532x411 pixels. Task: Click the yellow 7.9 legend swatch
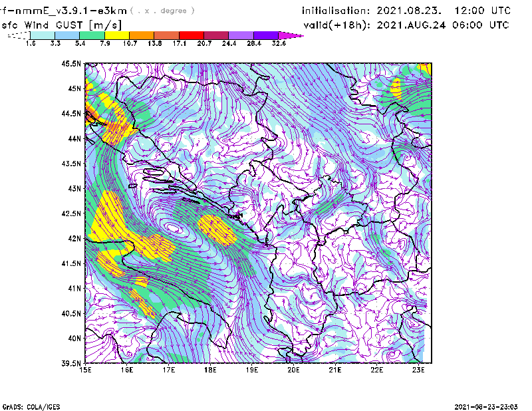pyautogui.click(x=117, y=35)
